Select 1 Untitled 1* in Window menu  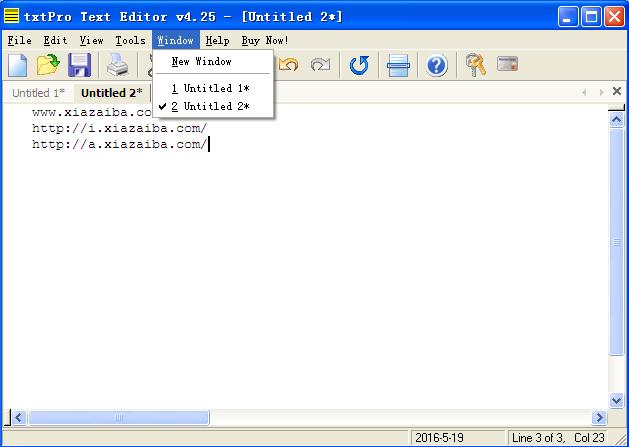click(213, 88)
